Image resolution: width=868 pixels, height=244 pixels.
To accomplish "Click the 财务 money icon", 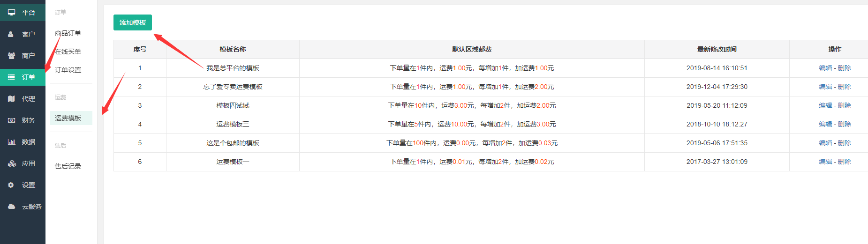I will pyautogui.click(x=12, y=120).
